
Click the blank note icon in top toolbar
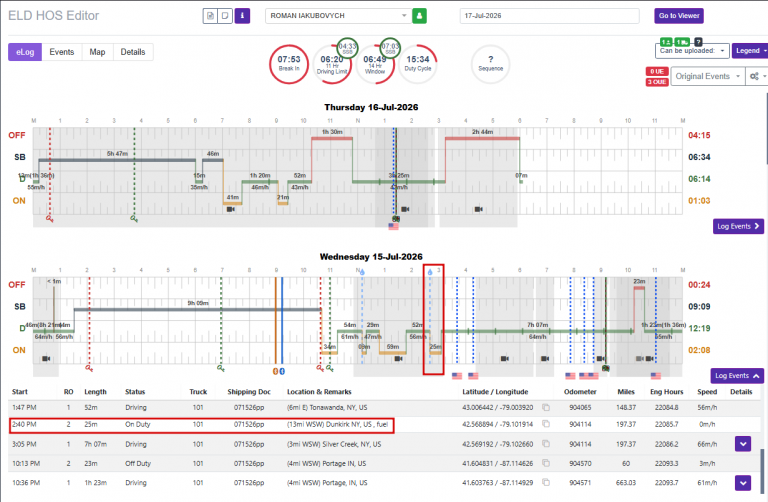(225, 16)
